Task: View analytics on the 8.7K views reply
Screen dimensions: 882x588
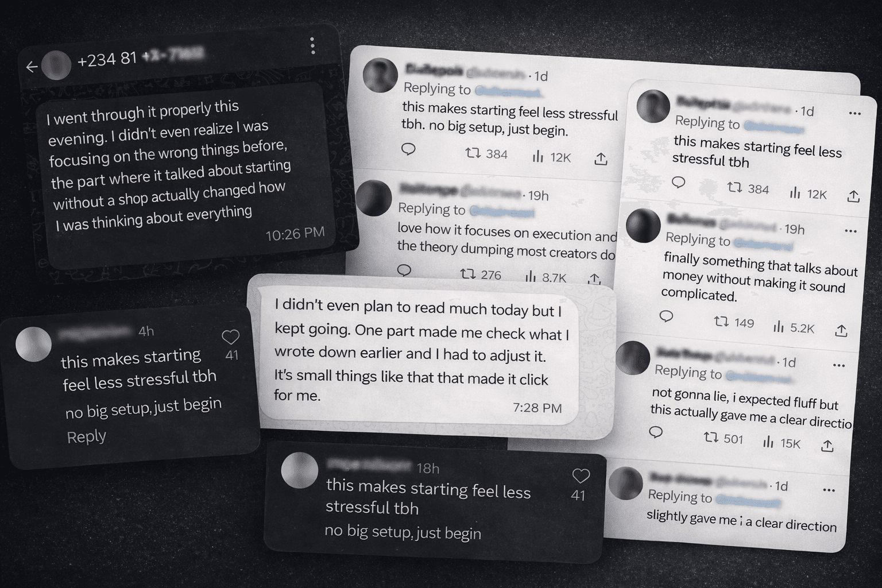Action: (x=530, y=277)
